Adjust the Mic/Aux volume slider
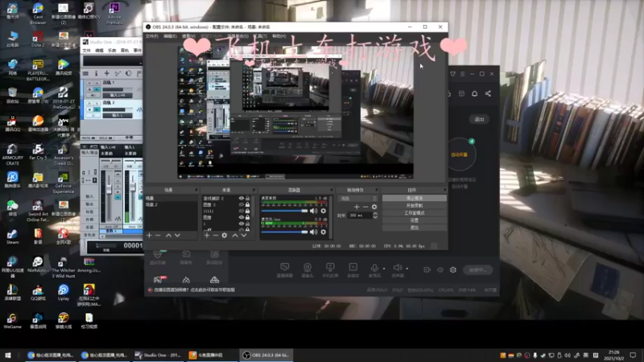Viewport: 644px width, 362px height. pos(284,232)
